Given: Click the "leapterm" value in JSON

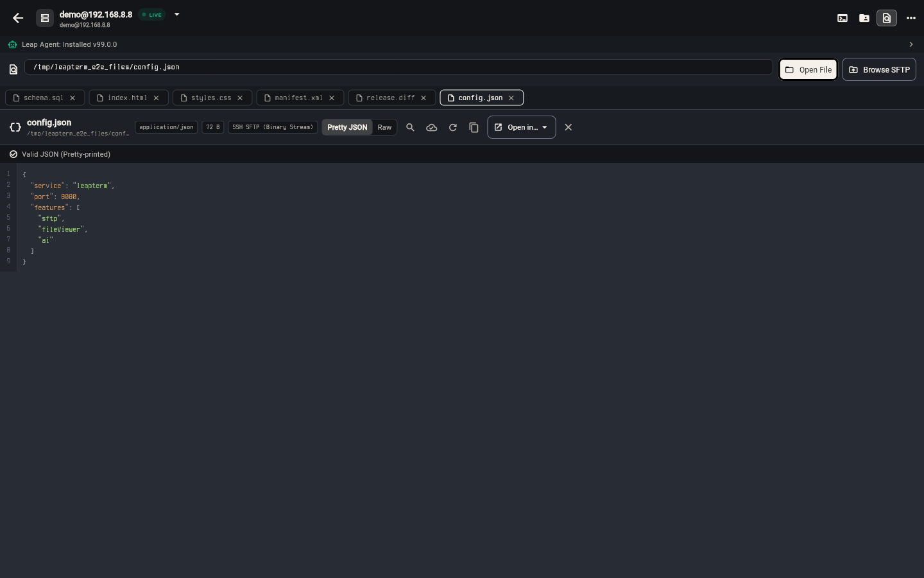Looking at the screenshot, I should coord(92,186).
